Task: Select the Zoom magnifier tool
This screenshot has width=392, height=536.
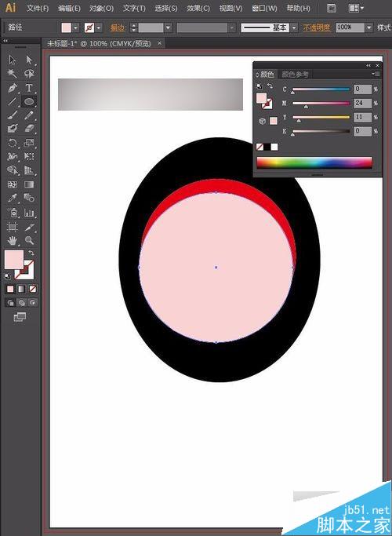Action: point(29,241)
